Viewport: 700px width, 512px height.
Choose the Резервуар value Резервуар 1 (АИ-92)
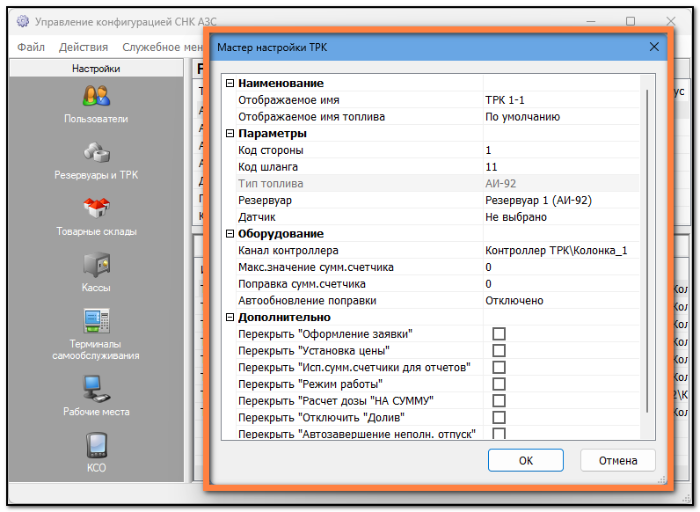[x=561, y=200]
